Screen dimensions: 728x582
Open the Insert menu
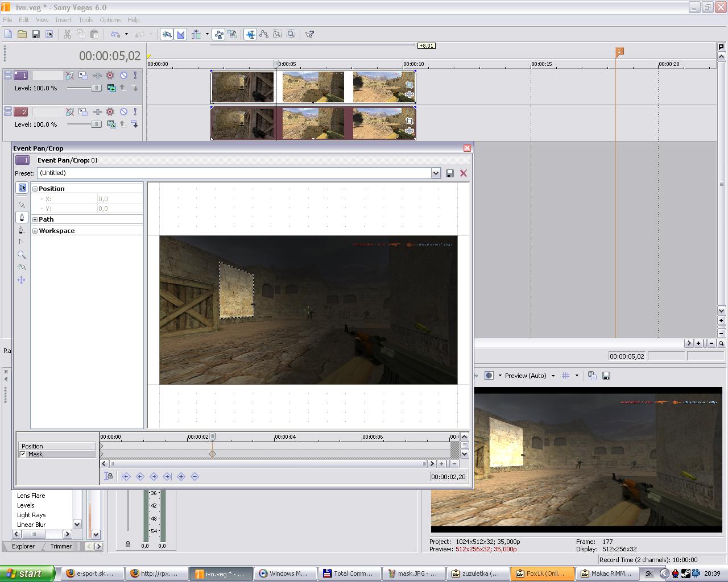[x=64, y=19]
